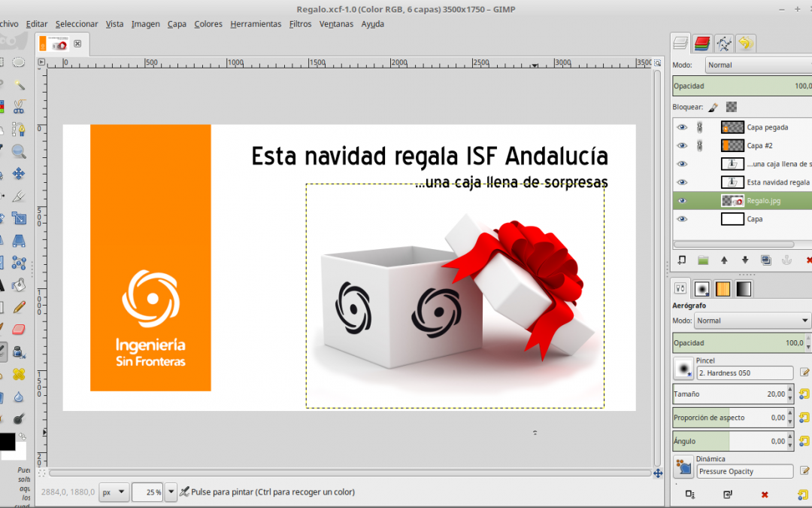
Task: Duplicate the layer with duplicate icon
Action: (766, 260)
